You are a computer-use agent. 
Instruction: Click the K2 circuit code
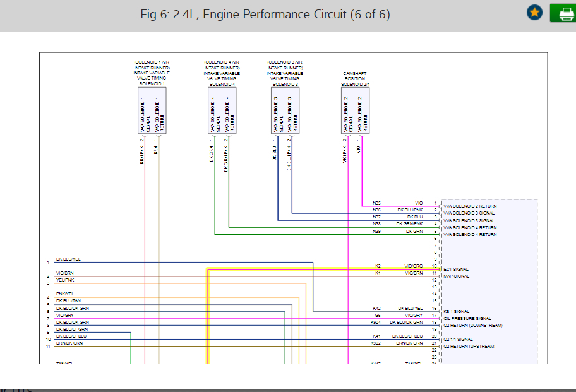[378, 266]
